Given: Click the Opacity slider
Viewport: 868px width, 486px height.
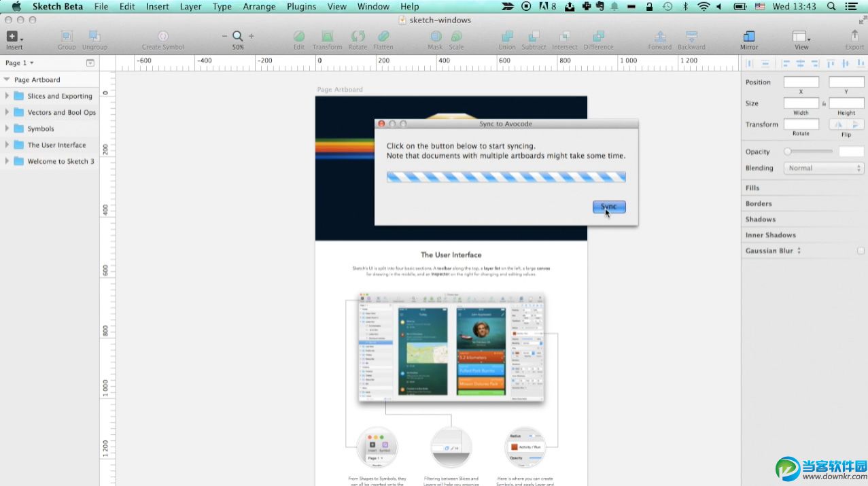Looking at the screenshot, I should pyautogui.click(x=808, y=152).
